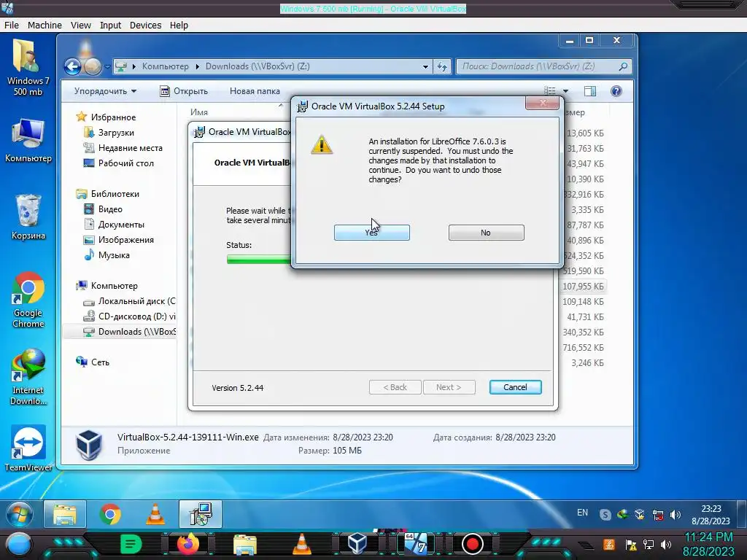Cancel the VirtualBox 5.2.44 installation
The width and height of the screenshot is (747, 560).
(515, 387)
